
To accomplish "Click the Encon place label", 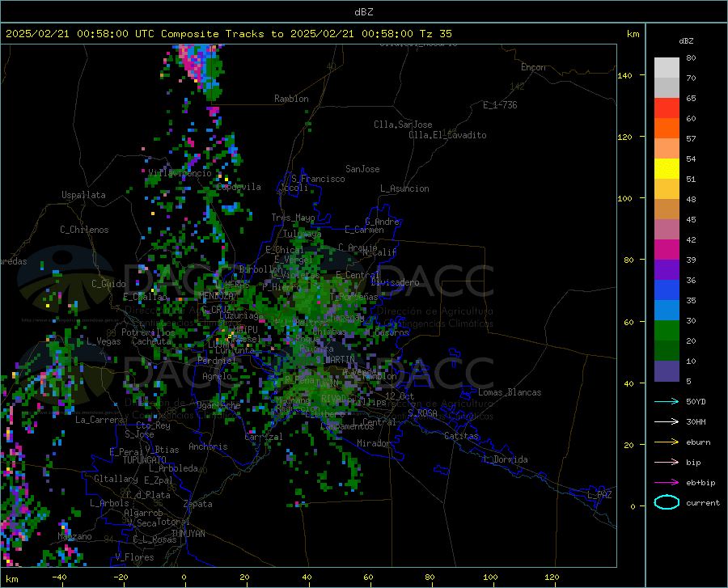I will coord(533,67).
